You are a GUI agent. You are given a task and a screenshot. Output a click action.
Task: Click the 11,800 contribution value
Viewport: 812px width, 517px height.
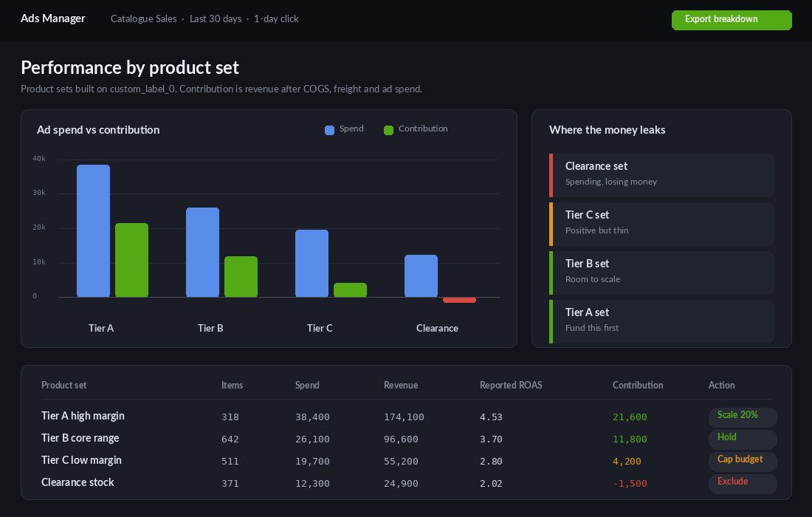pos(630,439)
